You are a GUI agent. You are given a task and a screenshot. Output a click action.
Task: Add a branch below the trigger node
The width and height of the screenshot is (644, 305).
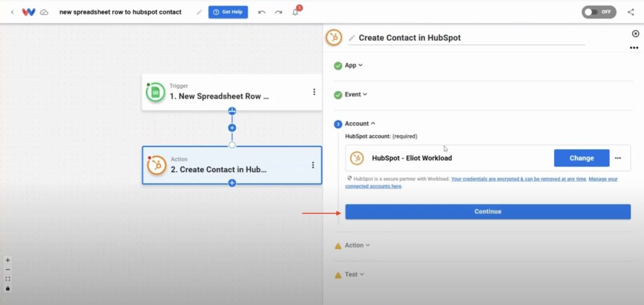tap(232, 111)
